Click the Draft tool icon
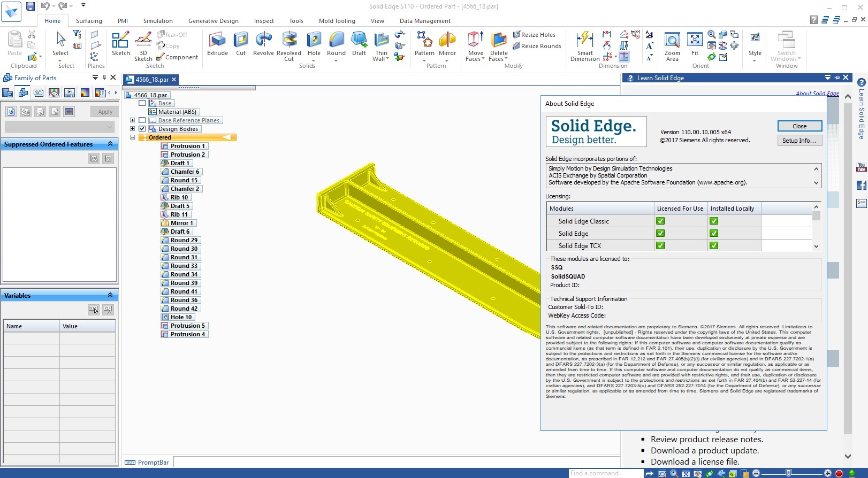Image resolution: width=868 pixels, height=478 pixels. 359,44
